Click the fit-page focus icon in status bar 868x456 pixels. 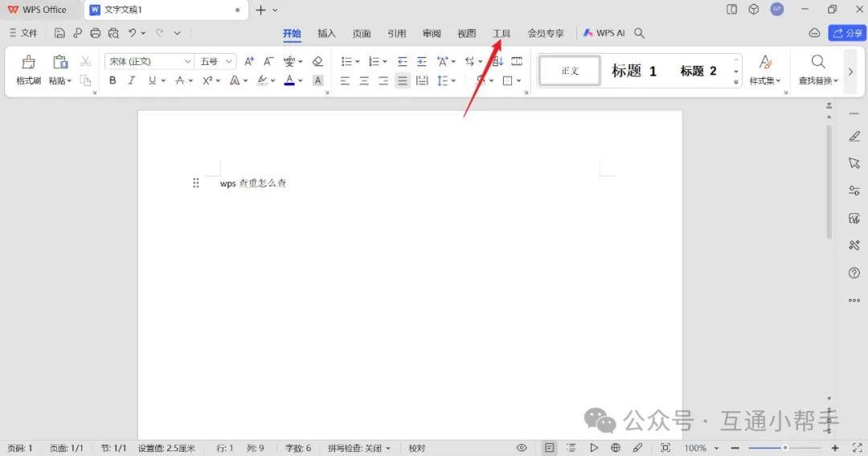pyautogui.click(x=665, y=448)
